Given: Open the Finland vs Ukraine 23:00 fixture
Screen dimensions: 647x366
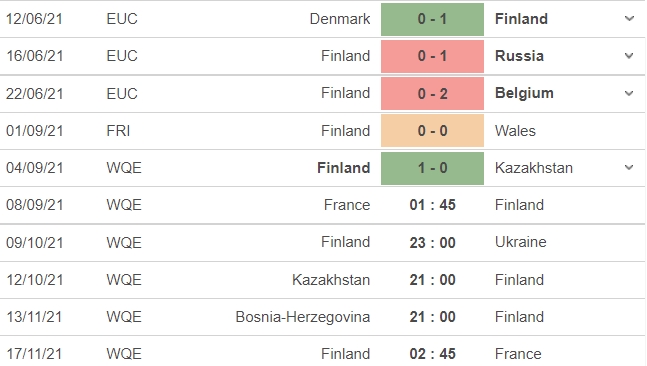Looking at the screenshot, I should (432, 242).
